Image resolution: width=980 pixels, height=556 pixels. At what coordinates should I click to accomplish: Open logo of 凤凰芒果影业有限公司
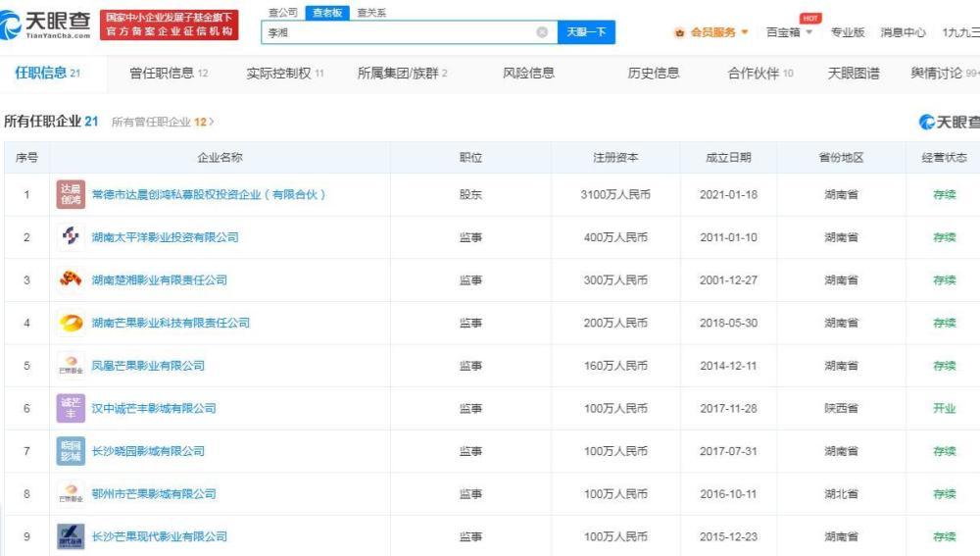coord(71,365)
